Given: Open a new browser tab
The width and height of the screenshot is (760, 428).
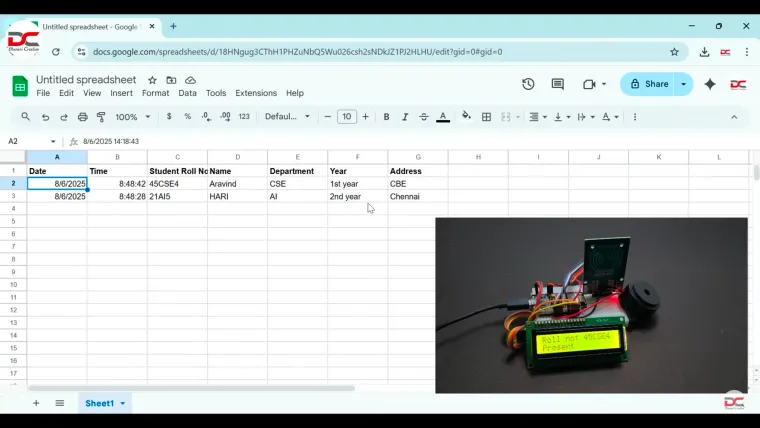Looking at the screenshot, I should click(x=173, y=27).
